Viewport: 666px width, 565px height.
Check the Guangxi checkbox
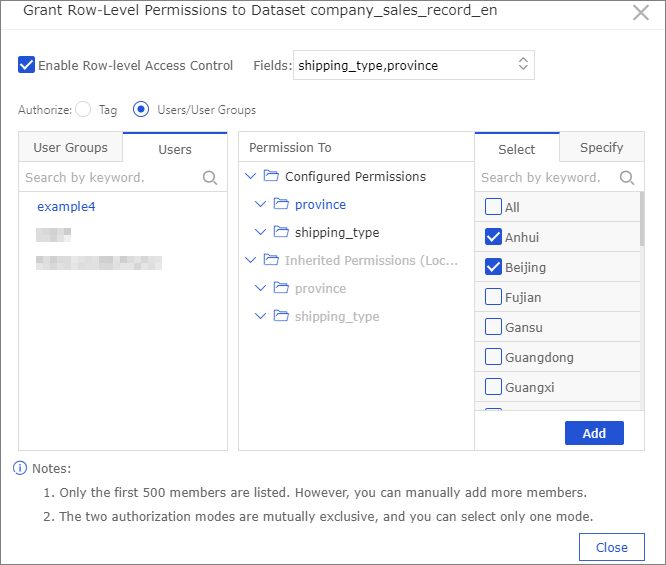click(493, 387)
